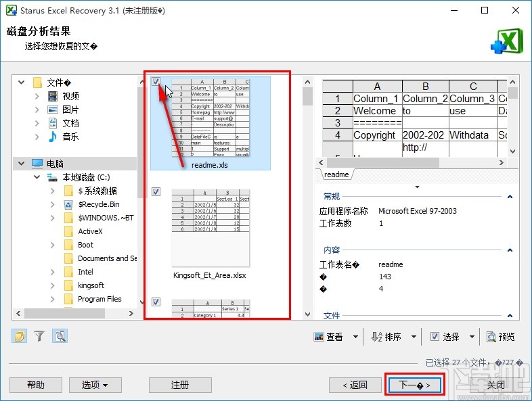Click the 本地磁盘 (C:) drive icon
Screen dimensions: 532x401
click(52, 177)
